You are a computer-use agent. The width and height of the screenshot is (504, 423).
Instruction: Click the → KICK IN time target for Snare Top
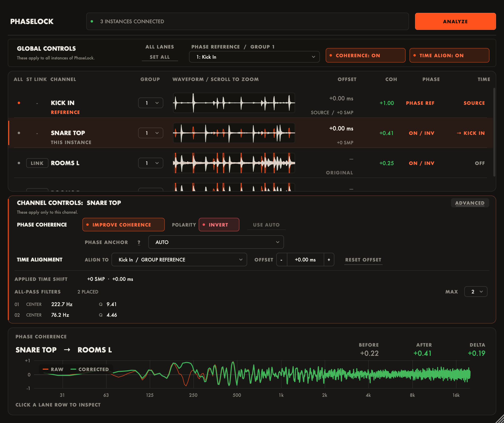(471, 133)
